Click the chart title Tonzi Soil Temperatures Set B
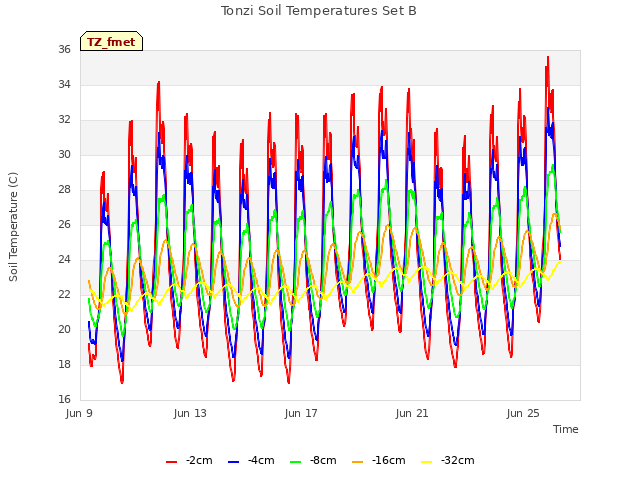The image size is (640, 480). [318, 11]
